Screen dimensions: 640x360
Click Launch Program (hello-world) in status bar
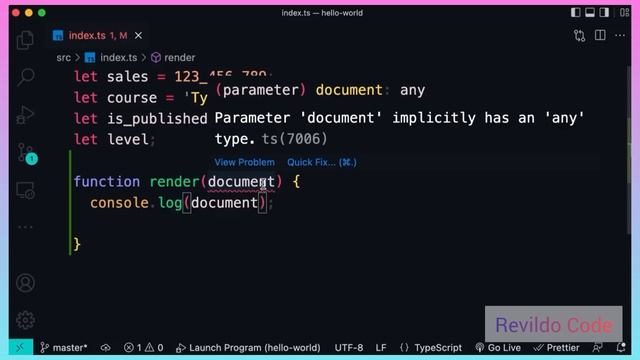click(x=248, y=347)
